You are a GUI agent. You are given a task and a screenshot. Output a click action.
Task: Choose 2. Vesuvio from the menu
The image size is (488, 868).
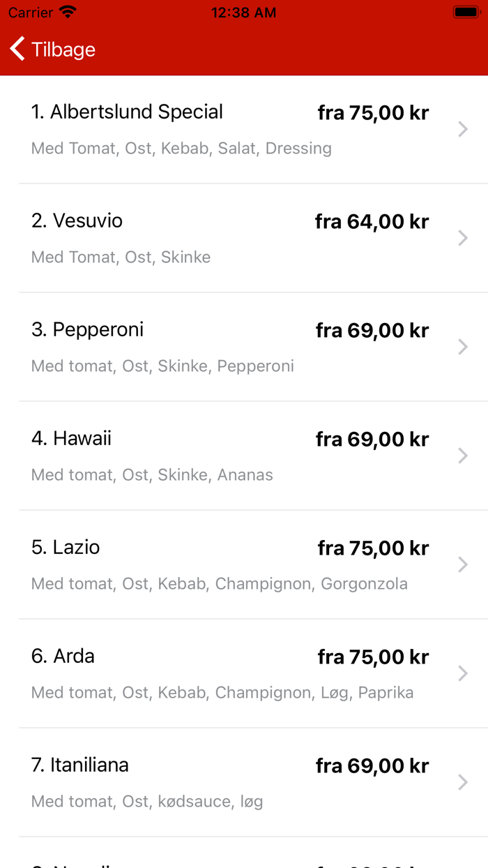coord(77,220)
